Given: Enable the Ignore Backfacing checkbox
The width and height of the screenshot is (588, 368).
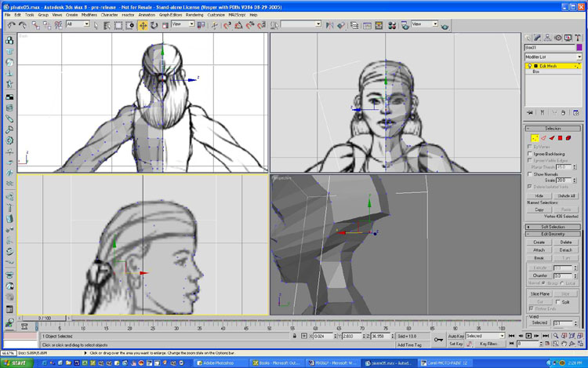Looking at the screenshot, I should (530, 154).
